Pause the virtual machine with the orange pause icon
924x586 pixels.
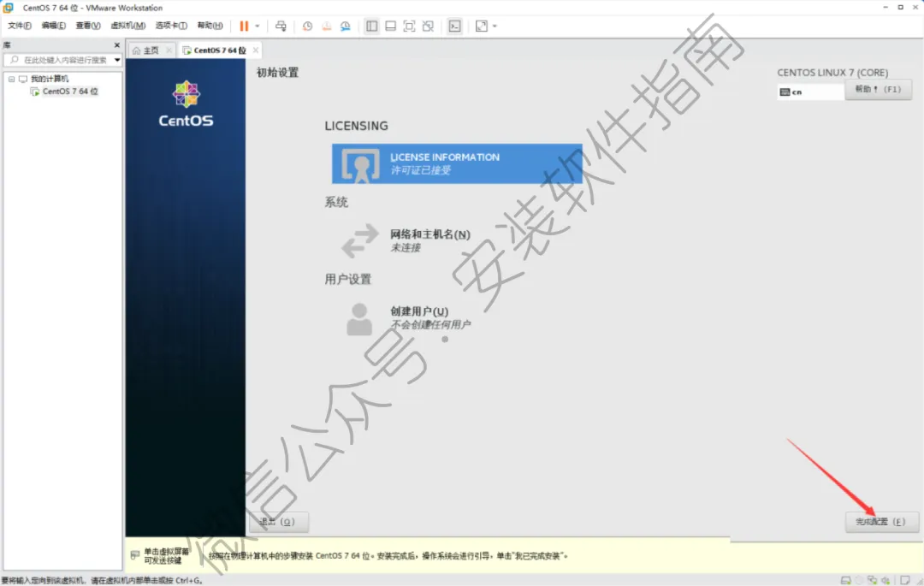(x=244, y=26)
